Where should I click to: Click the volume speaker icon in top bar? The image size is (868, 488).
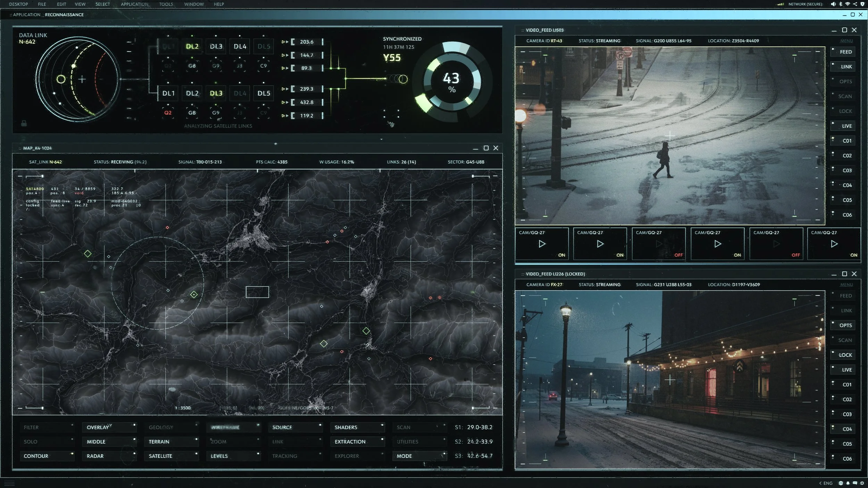pyautogui.click(x=833, y=4)
